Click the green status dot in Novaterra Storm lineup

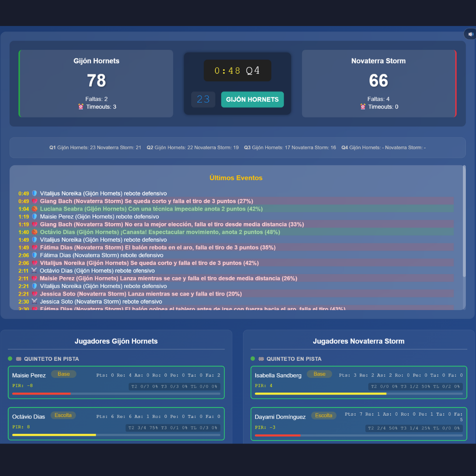coord(253,359)
